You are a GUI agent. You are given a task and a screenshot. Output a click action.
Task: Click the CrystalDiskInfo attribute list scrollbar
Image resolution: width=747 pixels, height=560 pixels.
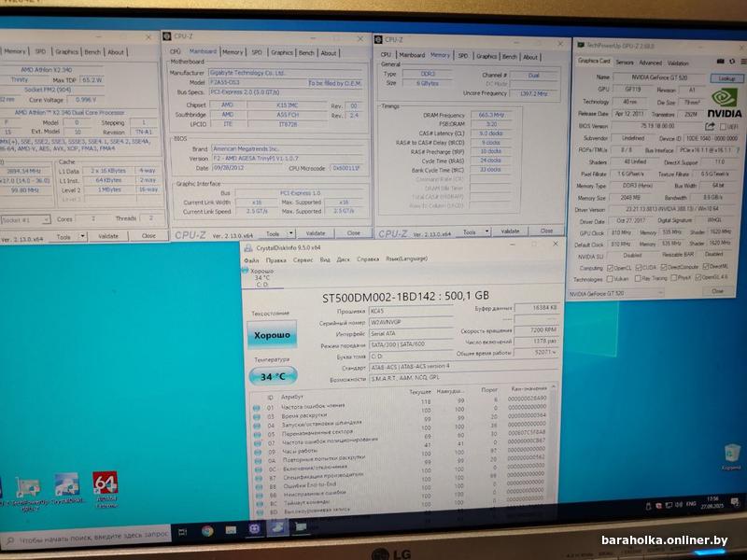tap(554, 448)
